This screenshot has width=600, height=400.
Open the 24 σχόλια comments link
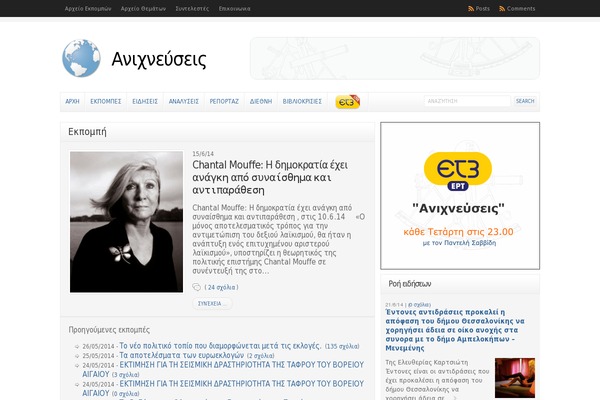[x=221, y=287]
